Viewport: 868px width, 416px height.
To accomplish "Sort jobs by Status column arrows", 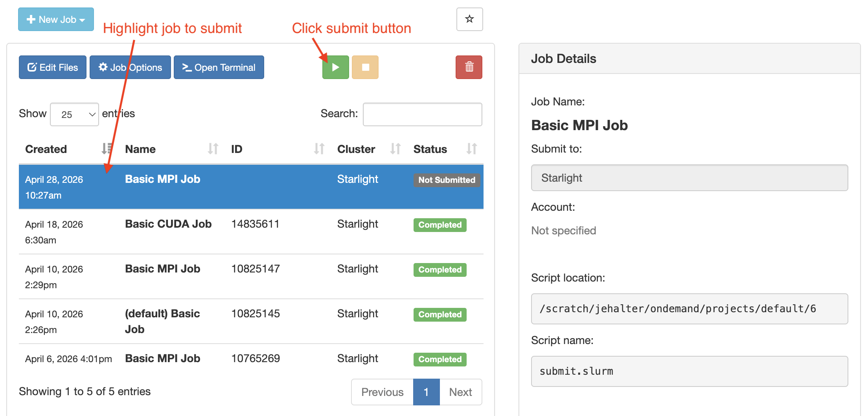I will 471,149.
